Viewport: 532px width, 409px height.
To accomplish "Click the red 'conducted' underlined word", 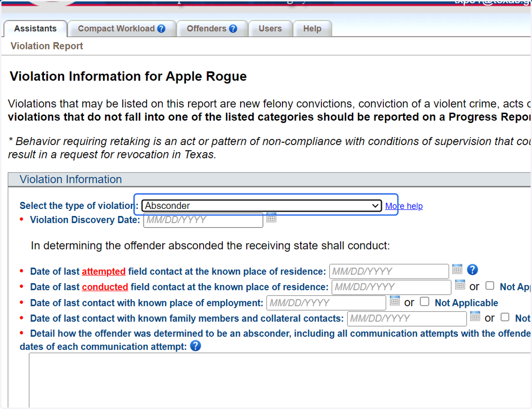I will 105,287.
